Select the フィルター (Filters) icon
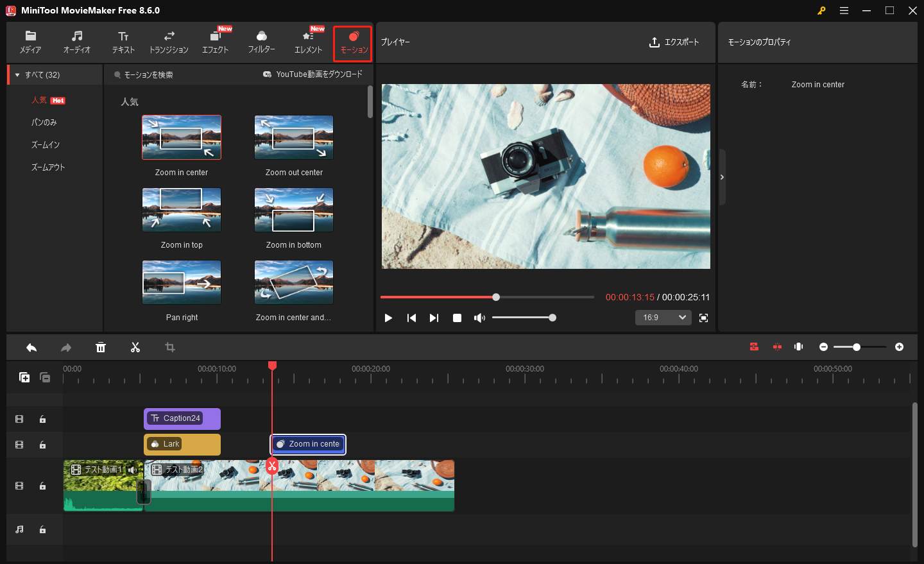924x564 pixels. point(261,42)
